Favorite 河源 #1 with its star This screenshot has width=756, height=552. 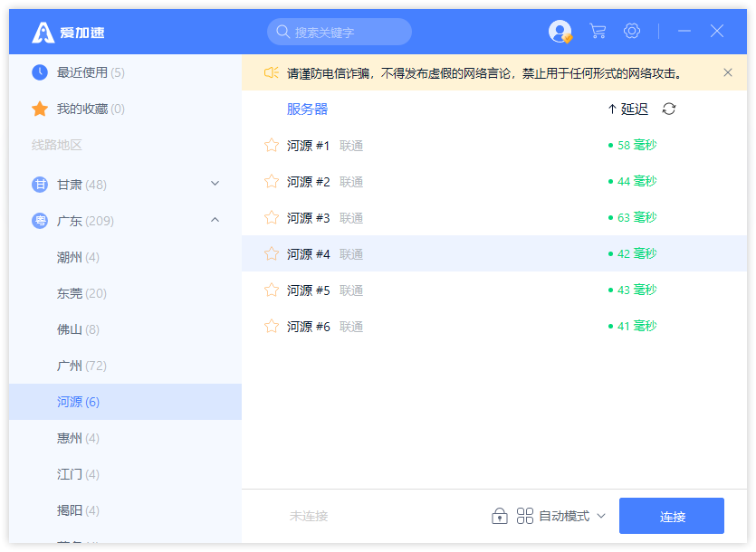click(x=272, y=145)
